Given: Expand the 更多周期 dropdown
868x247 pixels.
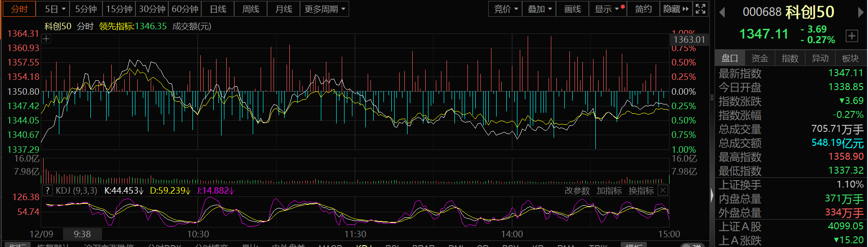Looking at the screenshot, I should (325, 9).
